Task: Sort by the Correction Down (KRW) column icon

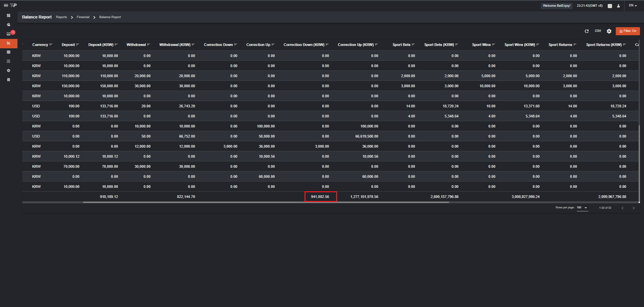Action: coord(327,45)
